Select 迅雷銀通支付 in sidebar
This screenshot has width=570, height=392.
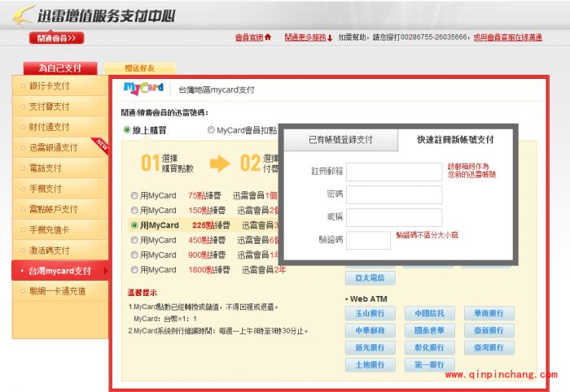(x=60, y=147)
